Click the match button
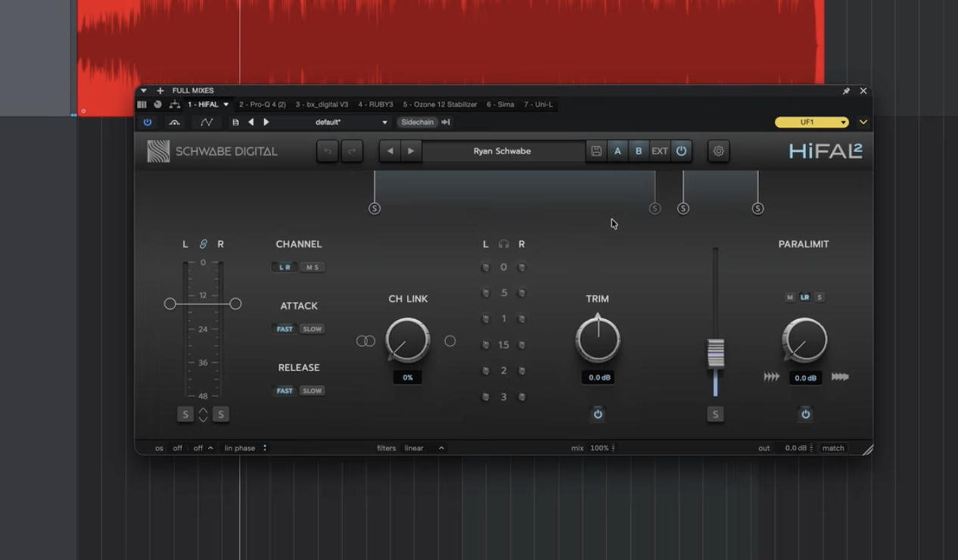Screen dimensions: 958x560 833,448
